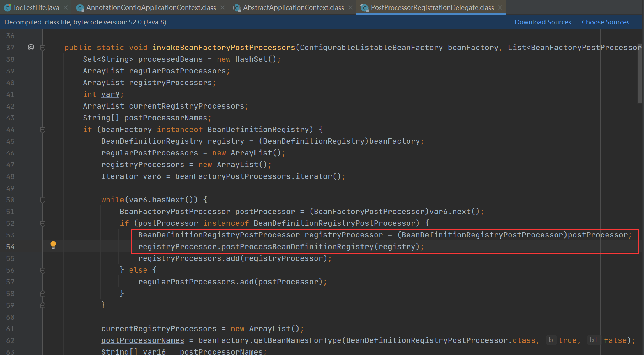Click the file icon on the AbstractApplicationContext.class tab
Screen dimensions: 644x355
[x=237, y=7]
